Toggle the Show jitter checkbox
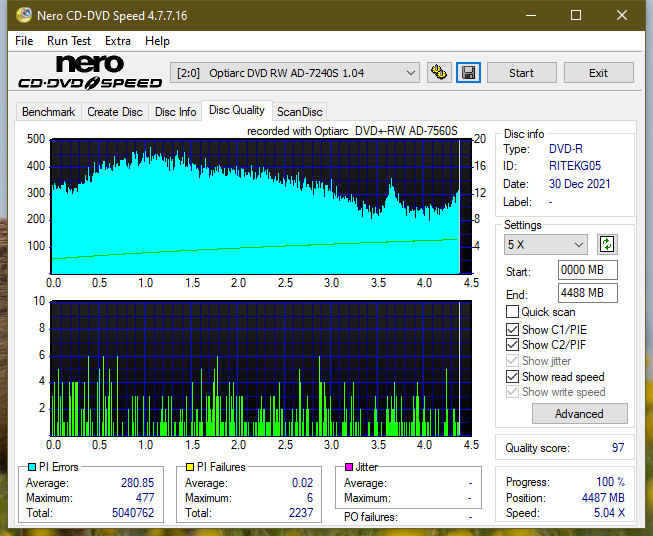The height and width of the screenshot is (536, 653). (512, 361)
